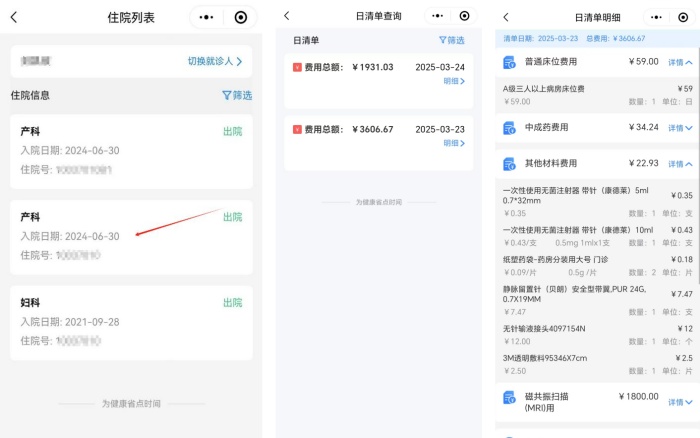Viewport: 700px width, 438px height.
Task: Click 切换就诊人 to switch patient
Action: tap(215, 61)
